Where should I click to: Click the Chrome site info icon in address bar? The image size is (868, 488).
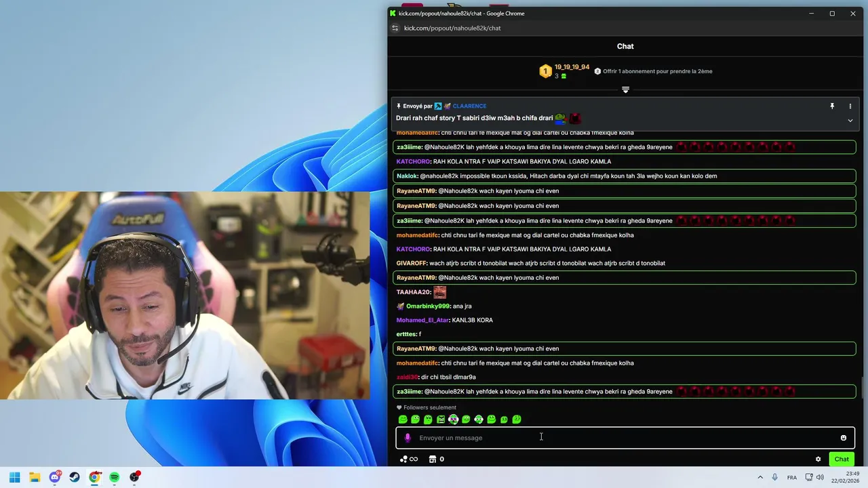pyautogui.click(x=395, y=28)
